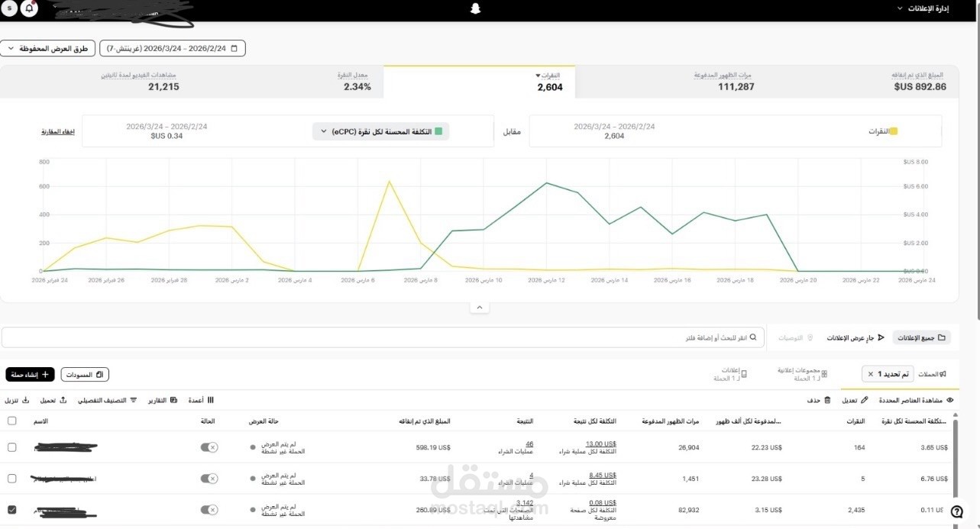Switch to the الحملات campaigns tab
This screenshot has height=529, width=980.
[x=932, y=374]
